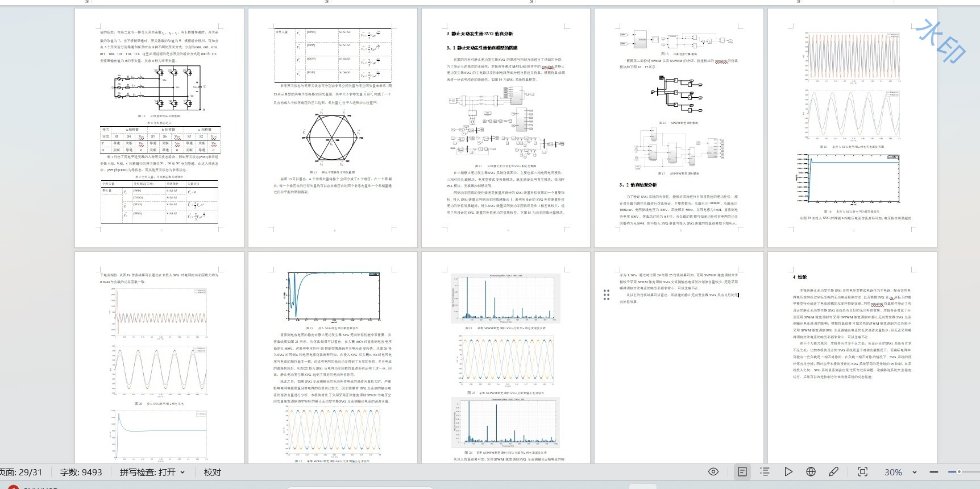Image resolution: width=980 pixels, height=489 pixels.
Task: Select the three-phase converter circuit figure
Action: (x=159, y=89)
